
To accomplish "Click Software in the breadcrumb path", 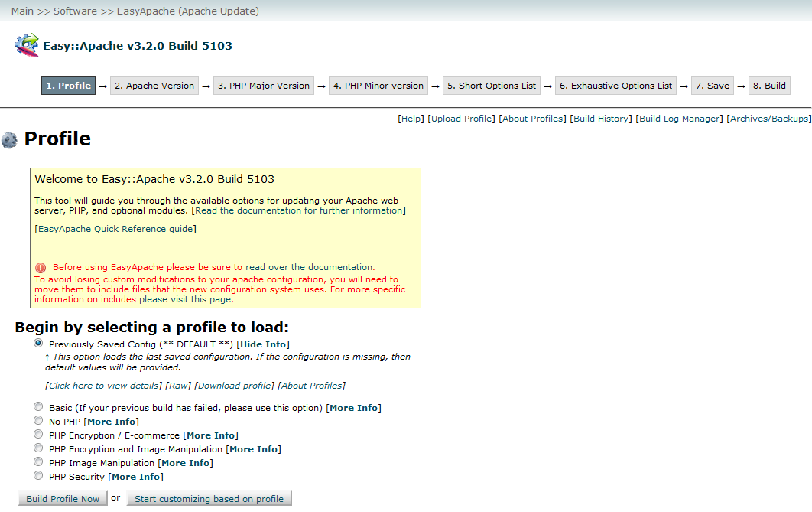I will pyautogui.click(x=75, y=11).
